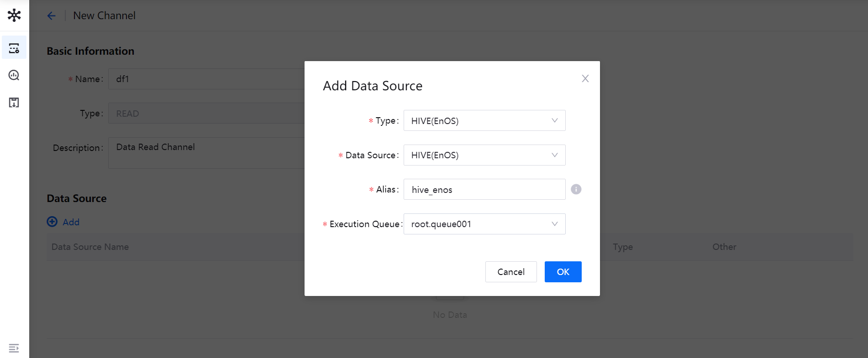The height and width of the screenshot is (358, 868).
Task: Click the Other column header
Action: 724,247
